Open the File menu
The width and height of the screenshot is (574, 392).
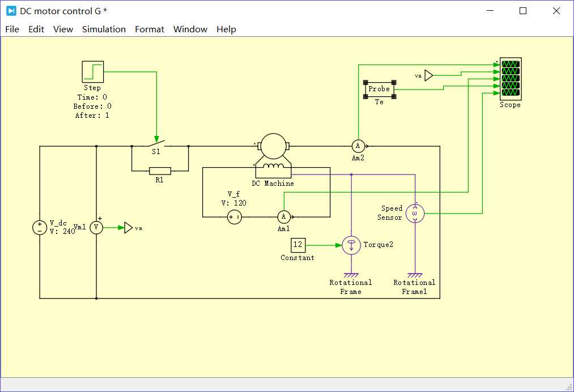coord(12,29)
